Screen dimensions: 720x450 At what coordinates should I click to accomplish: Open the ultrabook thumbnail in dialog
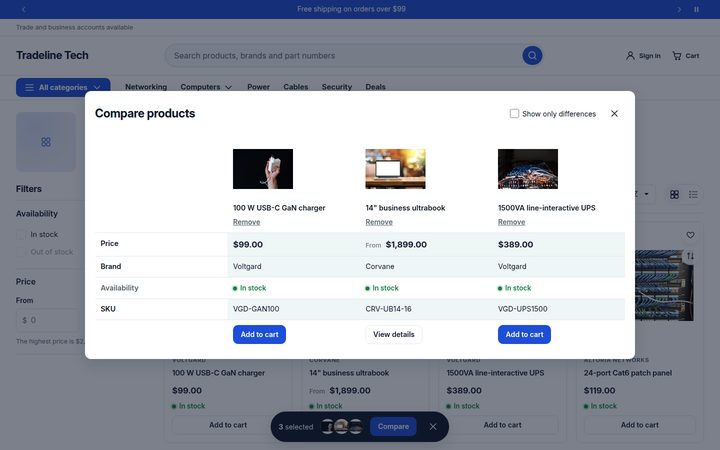(395, 169)
